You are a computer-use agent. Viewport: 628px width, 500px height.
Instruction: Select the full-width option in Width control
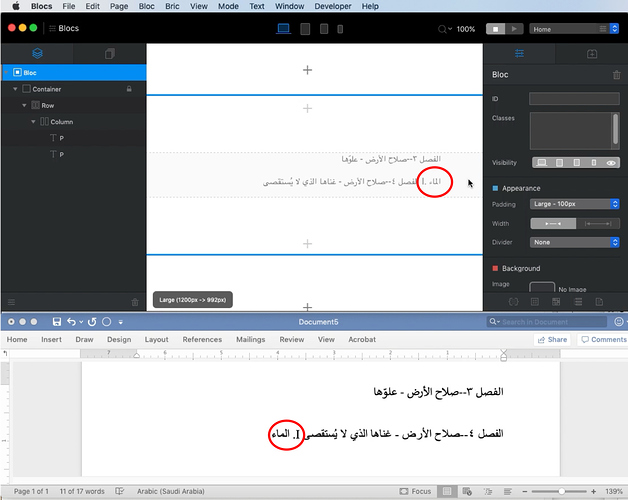[x=598, y=223]
